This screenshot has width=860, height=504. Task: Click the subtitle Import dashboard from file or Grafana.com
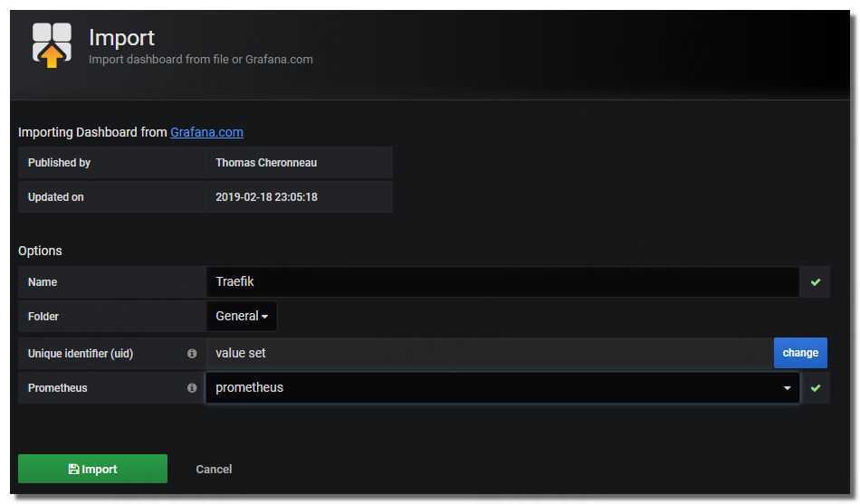[x=201, y=59]
